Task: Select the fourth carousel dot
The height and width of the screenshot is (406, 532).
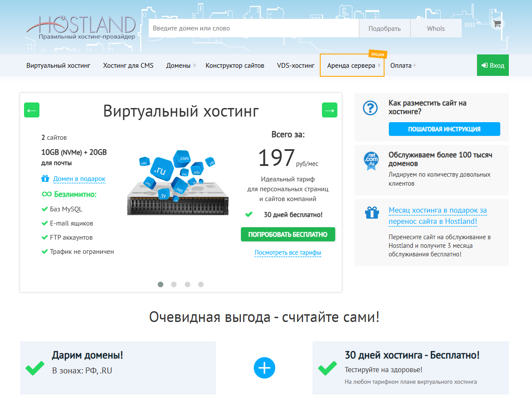Action: [201, 284]
